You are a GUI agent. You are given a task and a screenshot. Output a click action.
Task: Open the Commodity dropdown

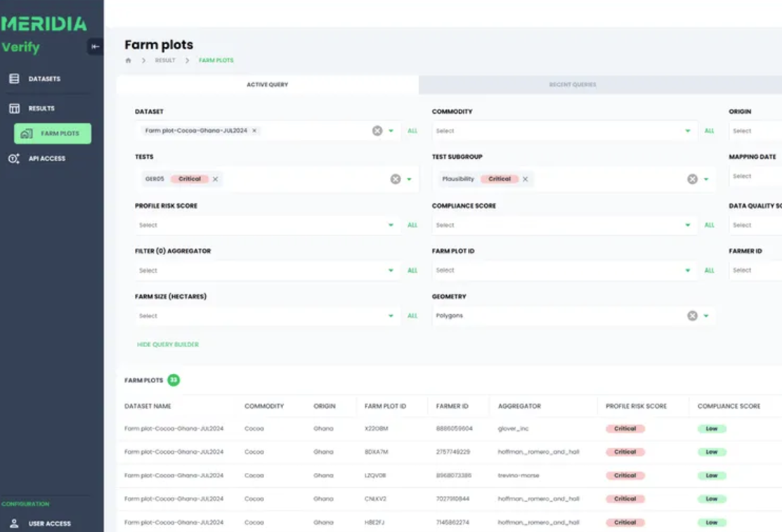689,131
